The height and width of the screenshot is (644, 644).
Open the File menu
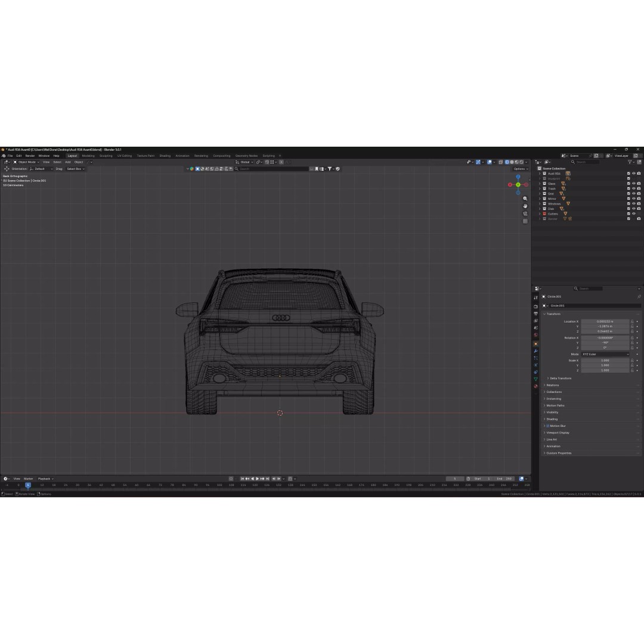point(10,156)
